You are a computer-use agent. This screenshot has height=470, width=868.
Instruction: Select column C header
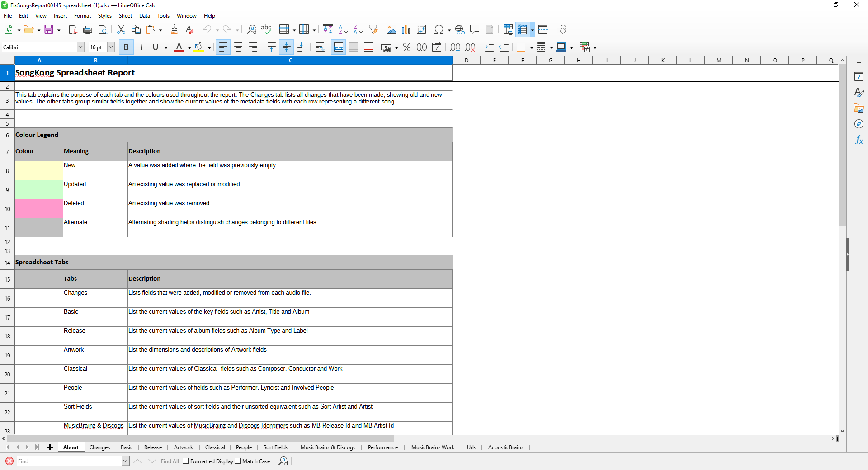tap(290, 60)
